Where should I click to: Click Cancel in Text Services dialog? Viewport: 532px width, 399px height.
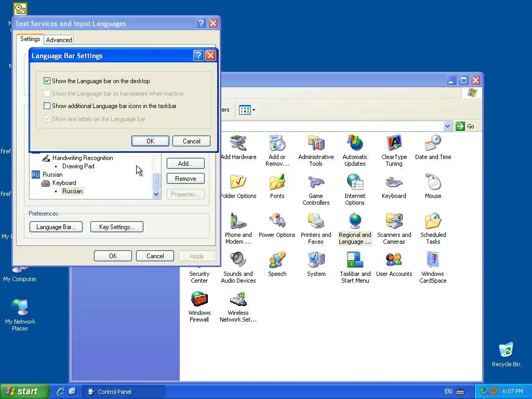coord(155,256)
